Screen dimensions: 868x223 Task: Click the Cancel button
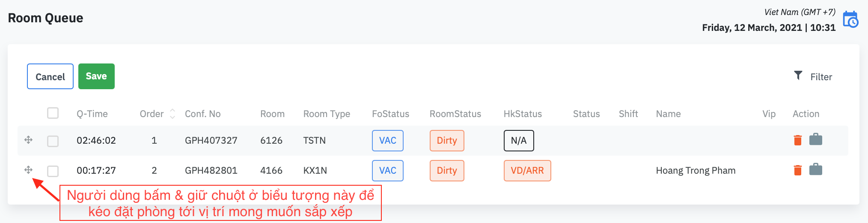(x=50, y=76)
